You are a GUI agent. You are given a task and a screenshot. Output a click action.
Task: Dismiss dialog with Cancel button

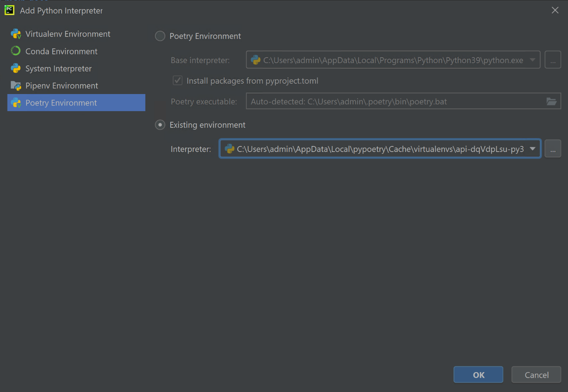[536, 375]
